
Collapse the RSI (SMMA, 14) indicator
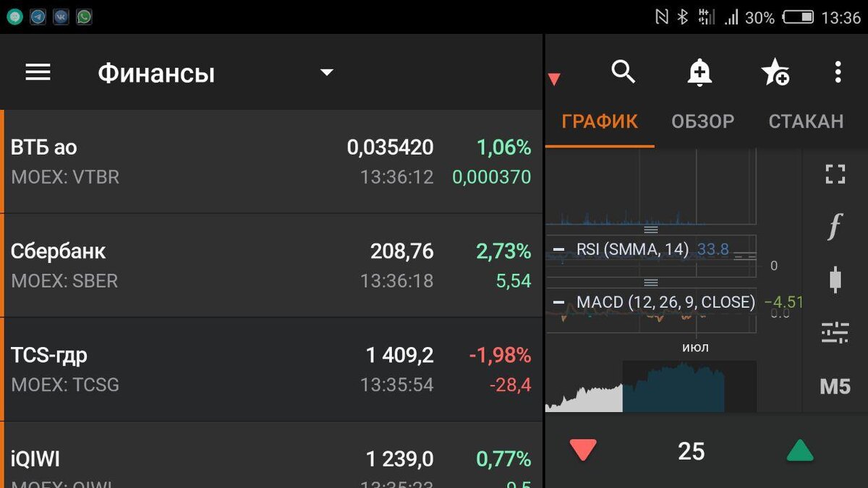pos(558,249)
